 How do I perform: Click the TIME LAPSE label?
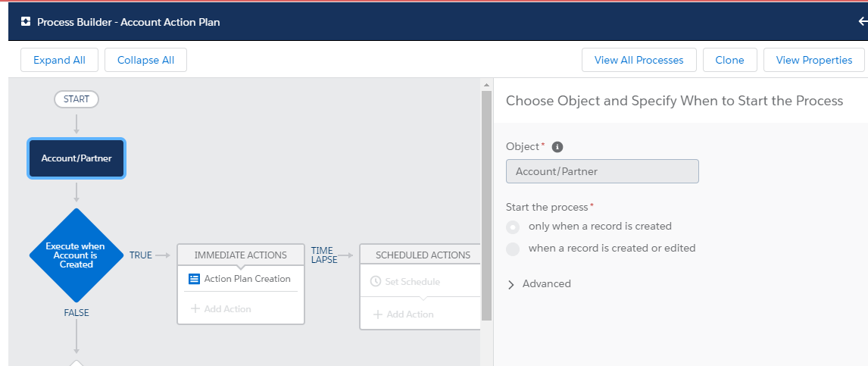click(324, 255)
